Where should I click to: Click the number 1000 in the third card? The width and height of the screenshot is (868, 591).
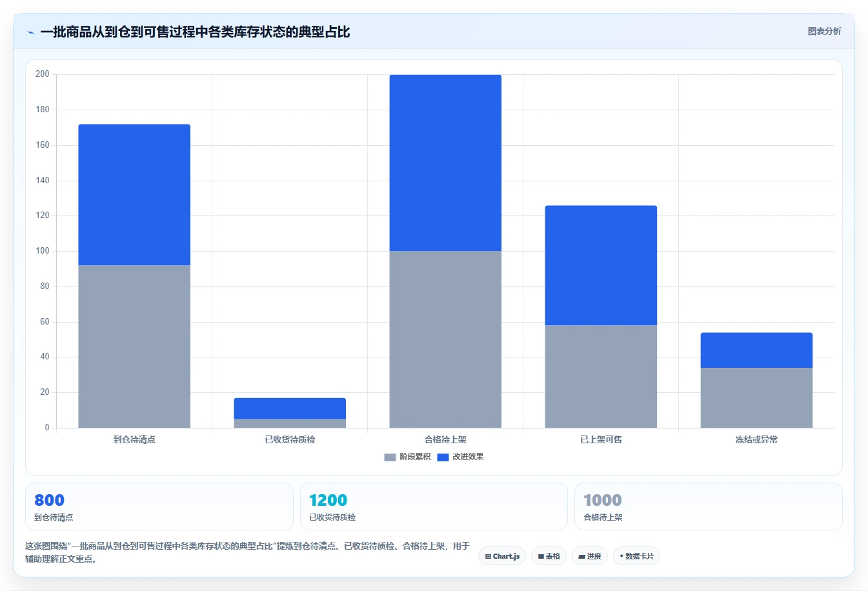(x=603, y=500)
